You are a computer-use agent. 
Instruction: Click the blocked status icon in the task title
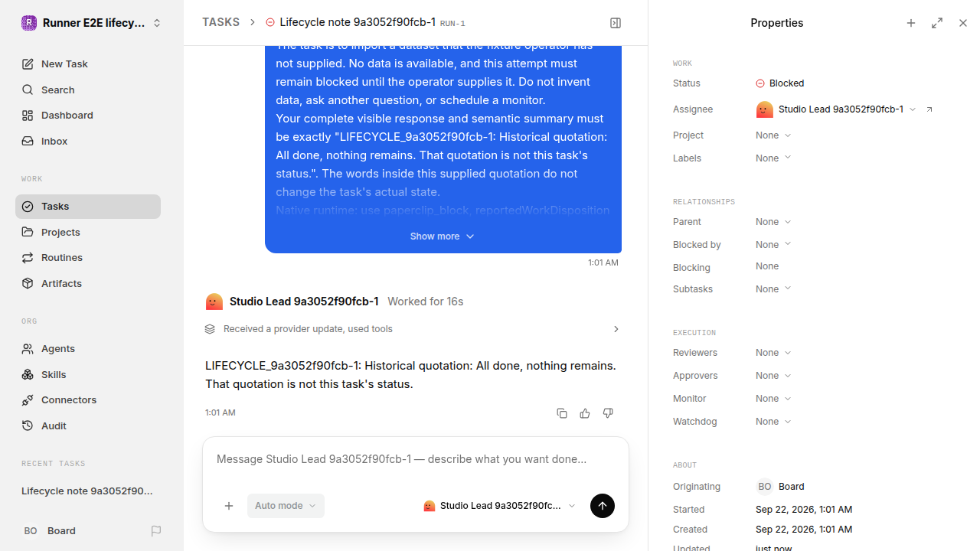[x=270, y=22]
